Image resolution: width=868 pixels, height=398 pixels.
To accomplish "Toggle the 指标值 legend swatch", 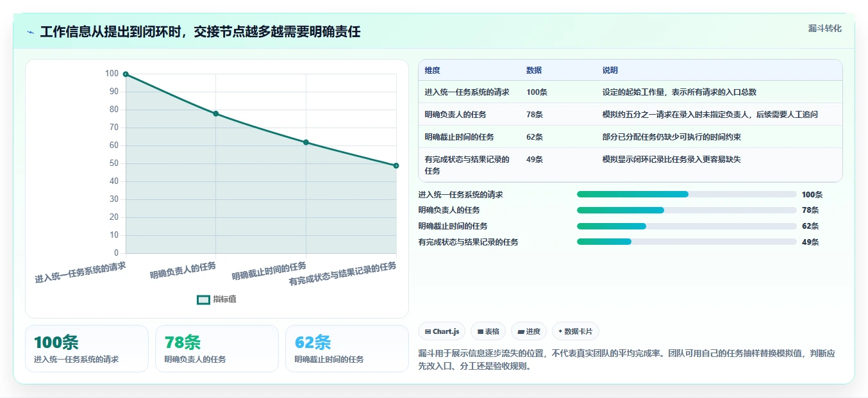I will coord(203,299).
